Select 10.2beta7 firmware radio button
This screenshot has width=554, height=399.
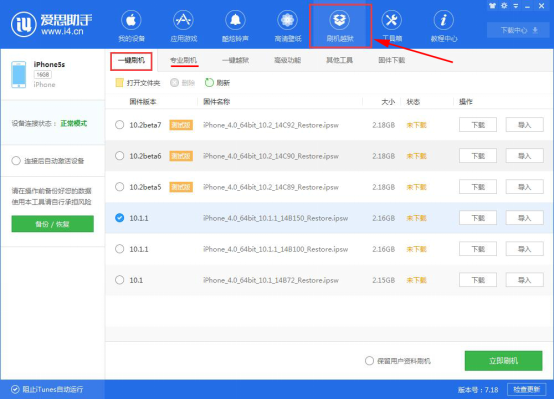click(x=119, y=125)
